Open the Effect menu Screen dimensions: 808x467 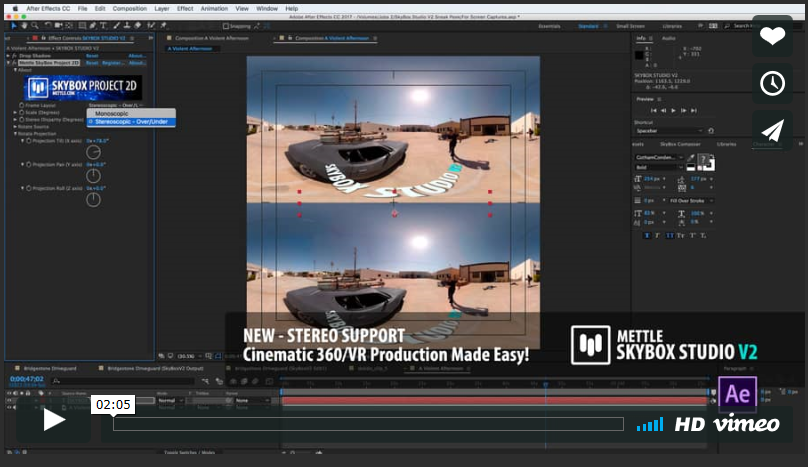tap(185, 8)
